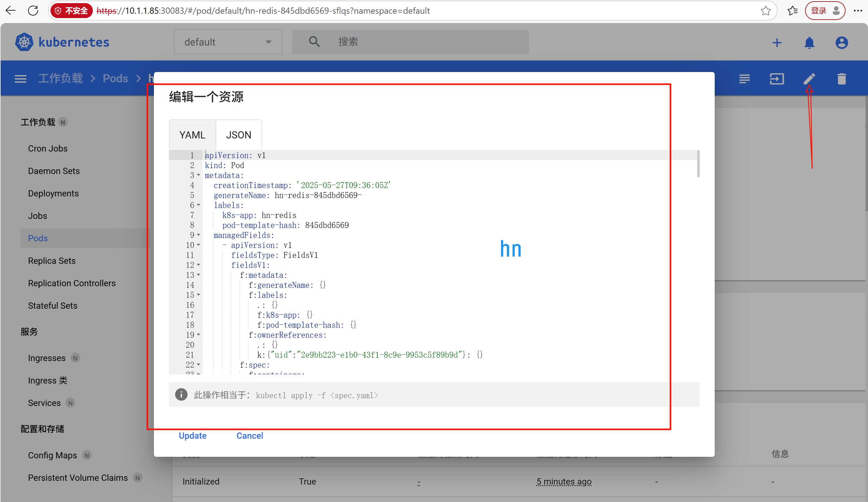Click the Update button
The width and height of the screenshot is (868, 502).
193,436
